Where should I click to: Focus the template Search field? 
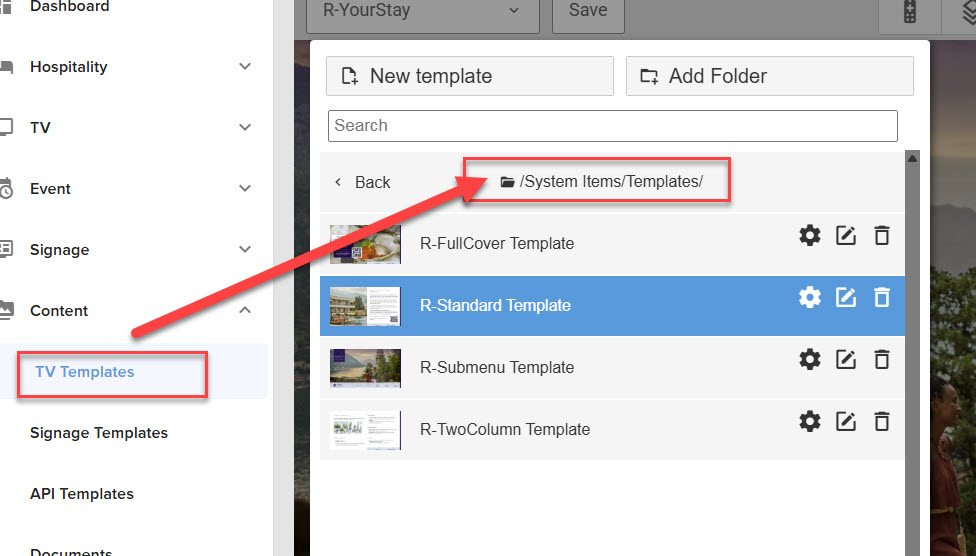click(x=612, y=126)
